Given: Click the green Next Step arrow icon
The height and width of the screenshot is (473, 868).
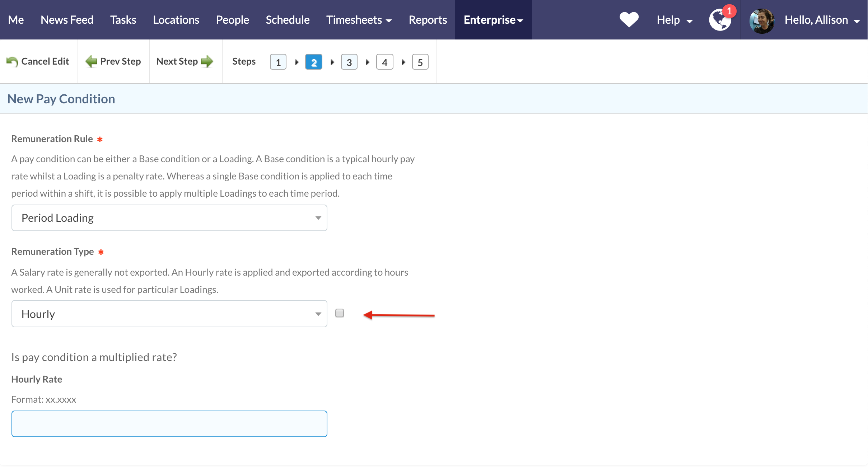Looking at the screenshot, I should [x=207, y=62].
